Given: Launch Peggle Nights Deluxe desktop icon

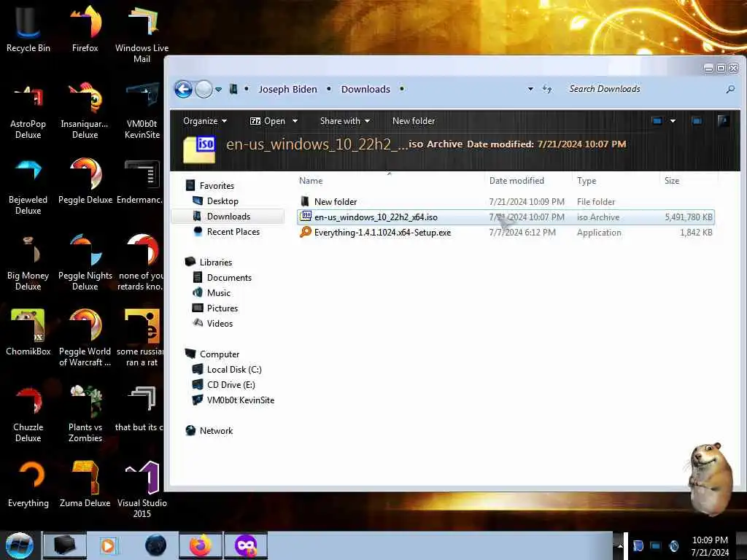Looking at the screenshot, I should point(85,262).
